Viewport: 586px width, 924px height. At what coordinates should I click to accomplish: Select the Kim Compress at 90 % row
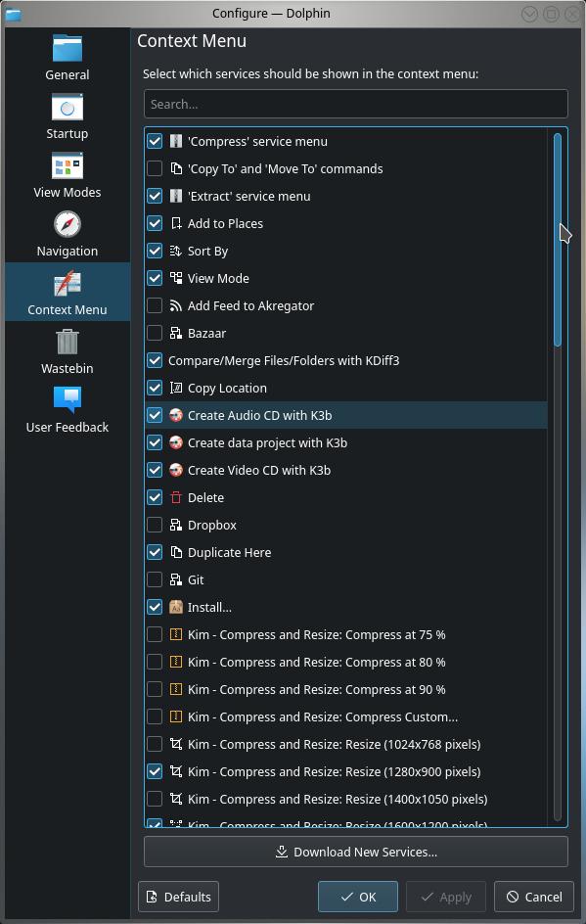[346, 689]
